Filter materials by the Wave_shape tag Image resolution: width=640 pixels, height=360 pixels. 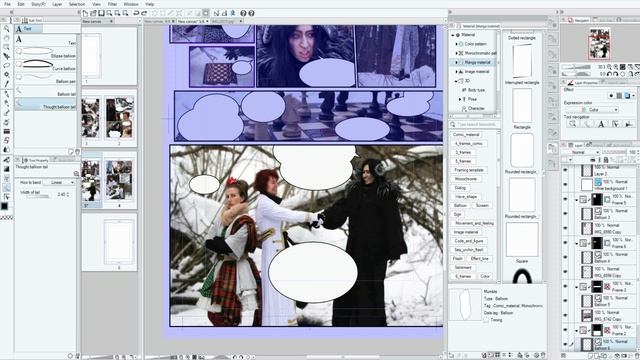click(x=466, y=197)
